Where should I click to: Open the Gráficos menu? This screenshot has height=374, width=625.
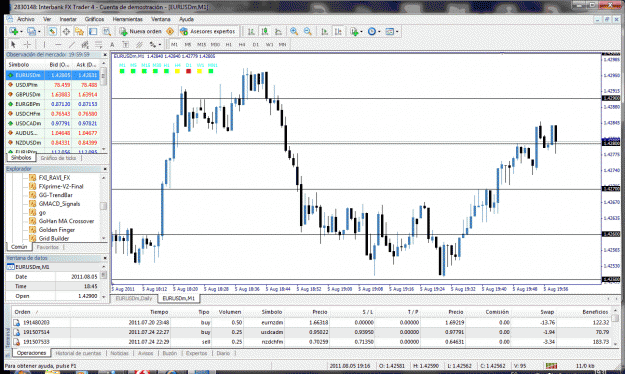pos(94,19)
